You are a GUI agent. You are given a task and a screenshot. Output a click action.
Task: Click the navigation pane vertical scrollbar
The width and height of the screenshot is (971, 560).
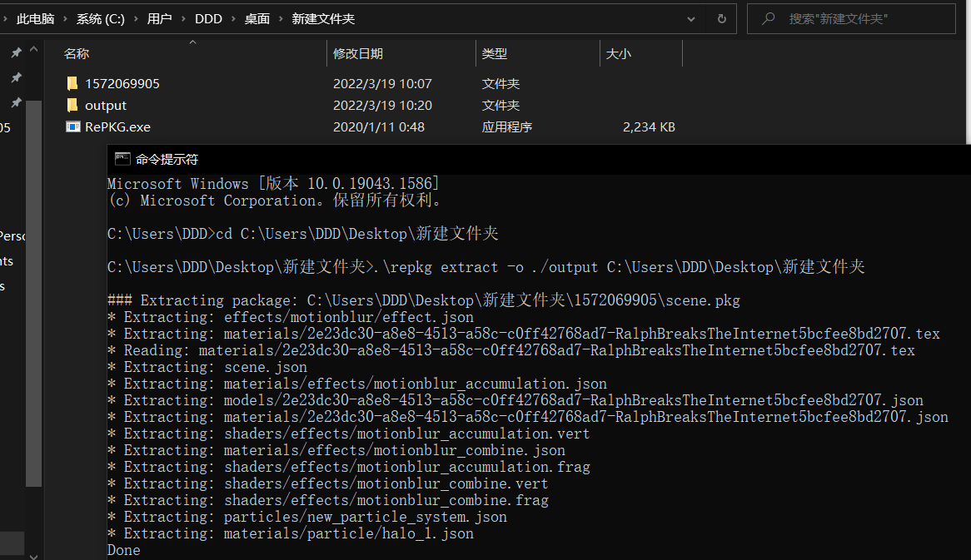pyautogui.click(x=33, y=294)
